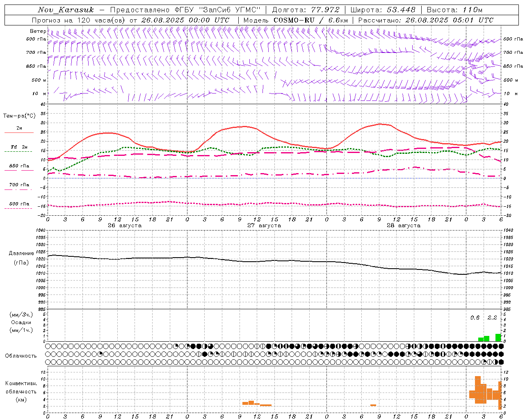Click the "Модель COSMO-RU / 6.6км" text
Screen dimensions: 525x420
[296, 20]
